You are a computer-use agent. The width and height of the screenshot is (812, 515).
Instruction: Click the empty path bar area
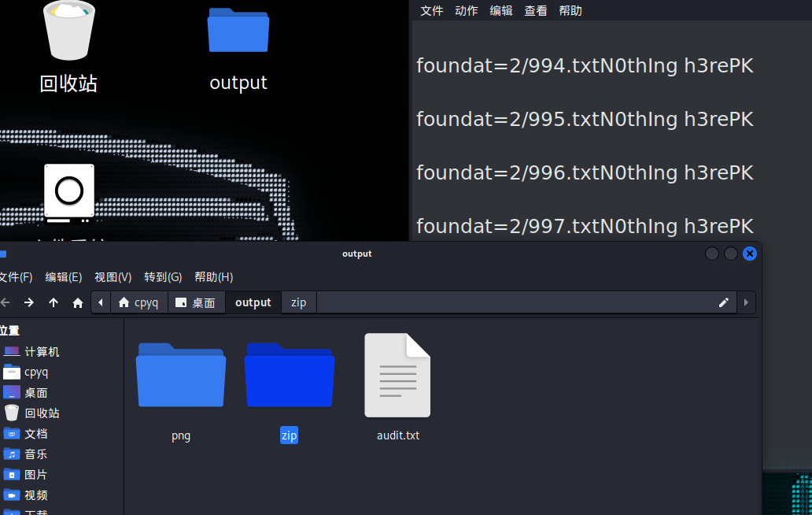[x=513, y=302]
